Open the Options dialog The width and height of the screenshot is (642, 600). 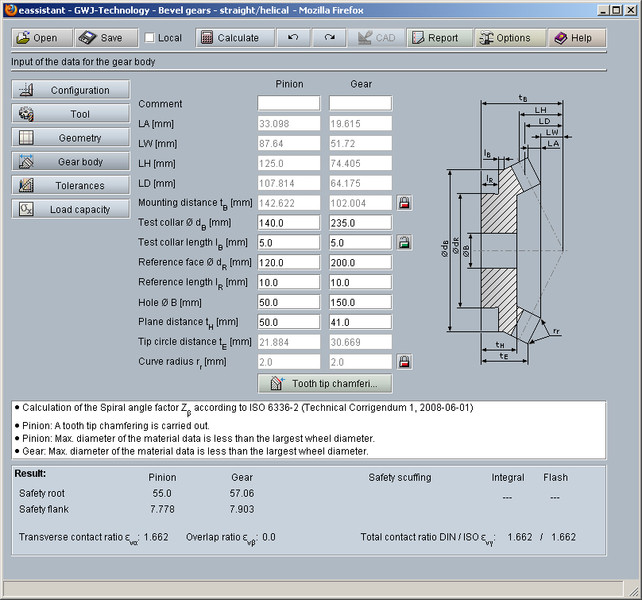click(x=505, y=38)
